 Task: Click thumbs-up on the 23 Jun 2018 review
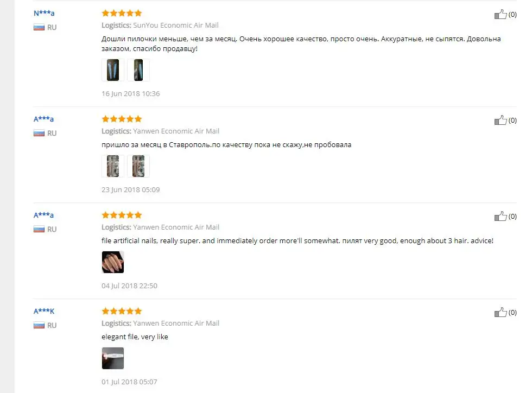tap(501, 120)
